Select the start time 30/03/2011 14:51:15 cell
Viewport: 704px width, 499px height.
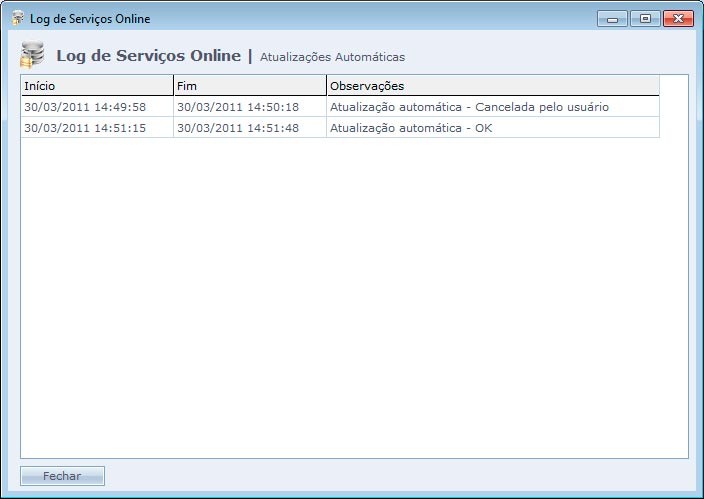pos(85,128)
